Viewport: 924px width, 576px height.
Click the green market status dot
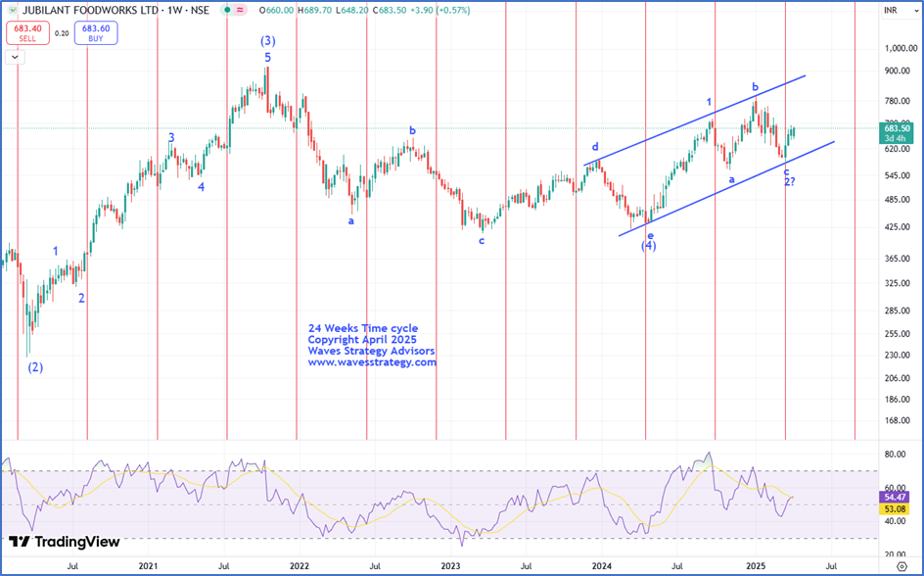tap(227, 10)
